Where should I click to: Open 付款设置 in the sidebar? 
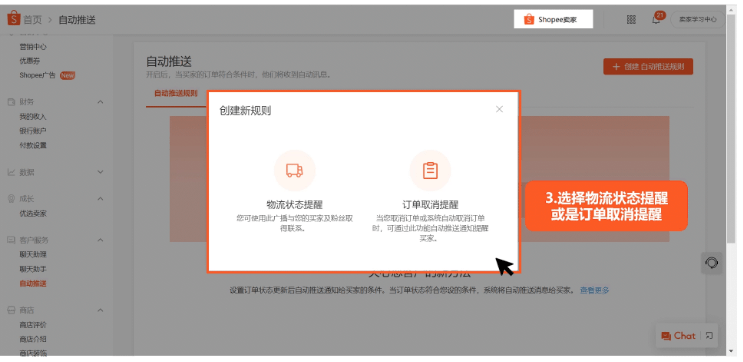[33, 145]
